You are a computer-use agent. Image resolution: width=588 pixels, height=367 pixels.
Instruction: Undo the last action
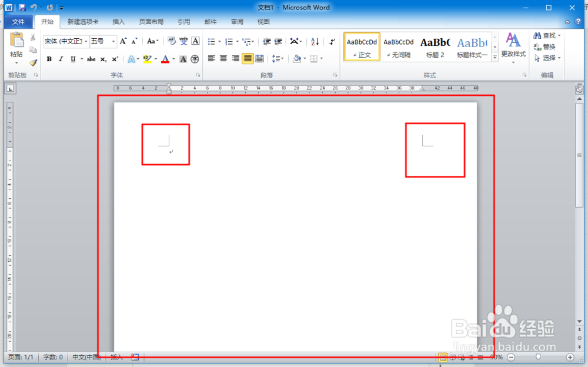coord(34,7)
